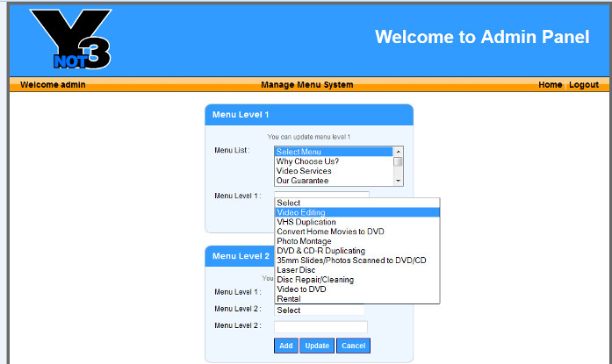
Task: Log out via the Logout link
Action: (x=583, y=85)
